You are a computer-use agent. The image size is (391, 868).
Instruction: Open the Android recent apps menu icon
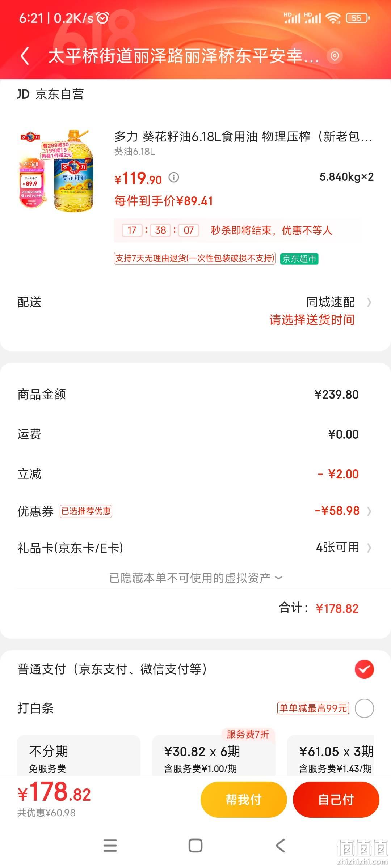pyautogui.click(x=110, y=846)
